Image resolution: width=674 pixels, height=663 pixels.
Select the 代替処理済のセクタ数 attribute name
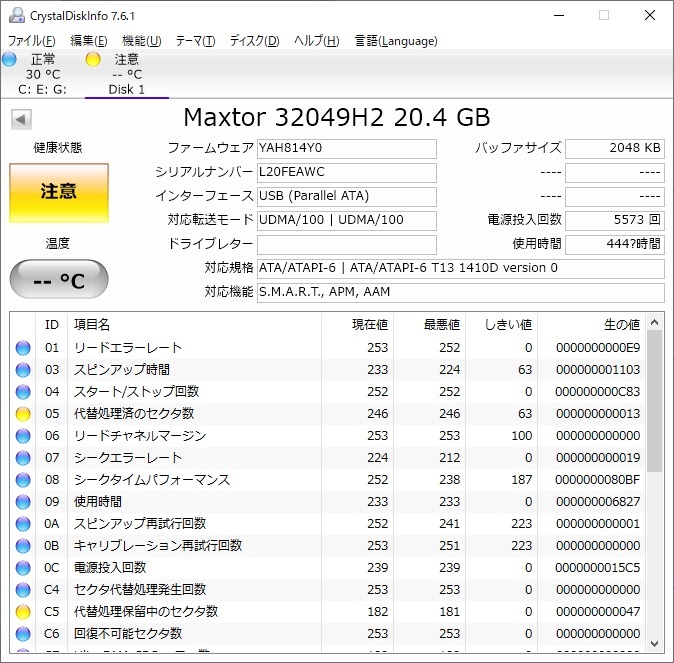coord(134,414)
